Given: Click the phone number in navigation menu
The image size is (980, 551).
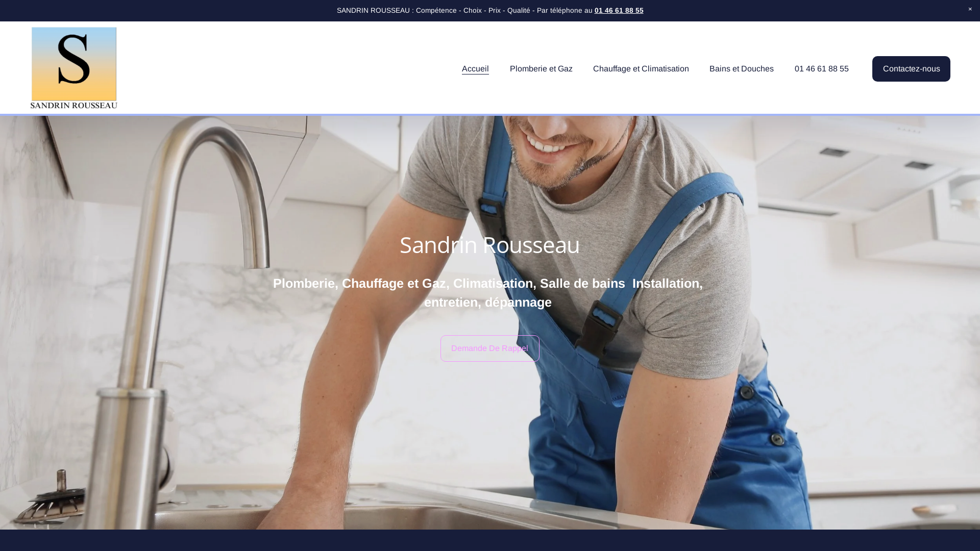Looking at the screenshot, I should coord(821,69).
